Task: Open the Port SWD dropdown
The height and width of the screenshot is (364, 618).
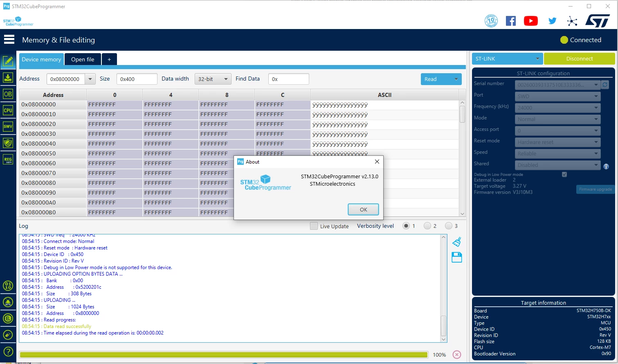Action: 557,96
